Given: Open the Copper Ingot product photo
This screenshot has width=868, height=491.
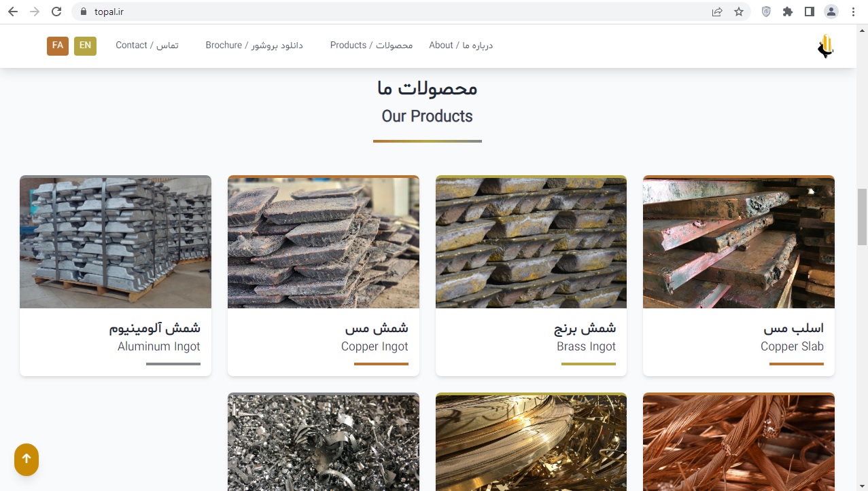Looking at the screenshot, I should tap(324, 242).
